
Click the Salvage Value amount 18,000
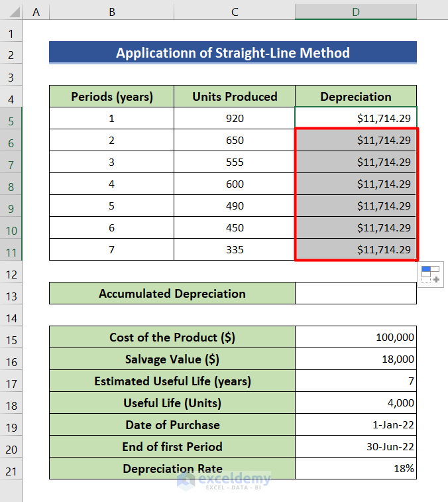point(356,359)
